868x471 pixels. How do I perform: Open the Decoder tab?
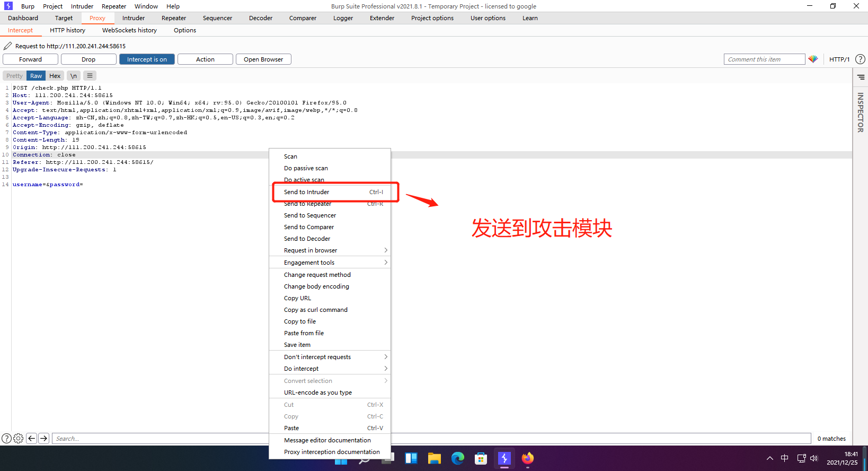point(261,18)
